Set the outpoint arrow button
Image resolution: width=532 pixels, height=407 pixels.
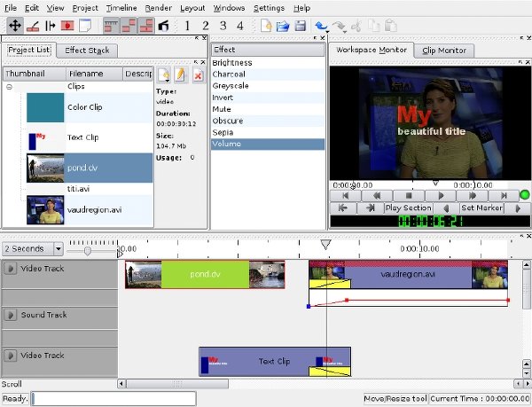[371, 207]
